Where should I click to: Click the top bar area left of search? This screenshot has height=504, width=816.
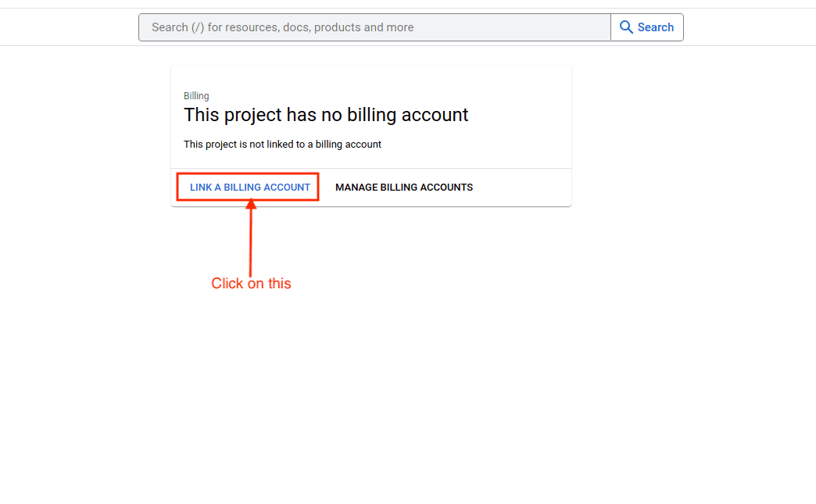[69, 27]
